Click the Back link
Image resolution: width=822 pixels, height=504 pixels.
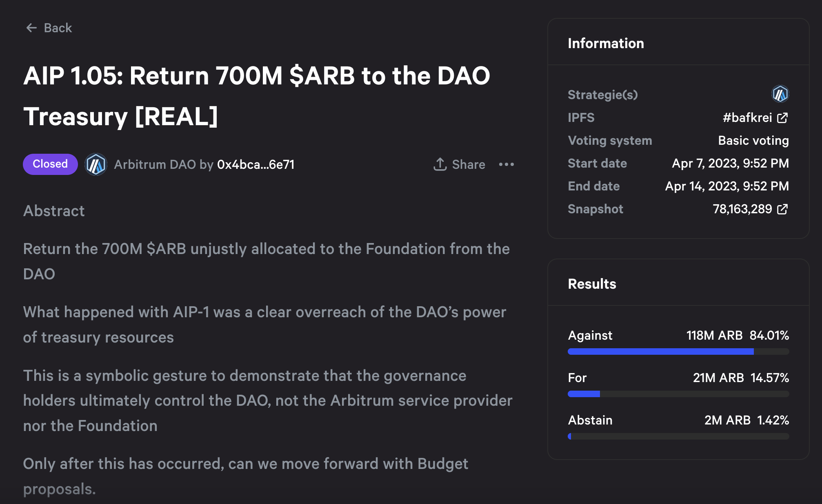point(58,28)
